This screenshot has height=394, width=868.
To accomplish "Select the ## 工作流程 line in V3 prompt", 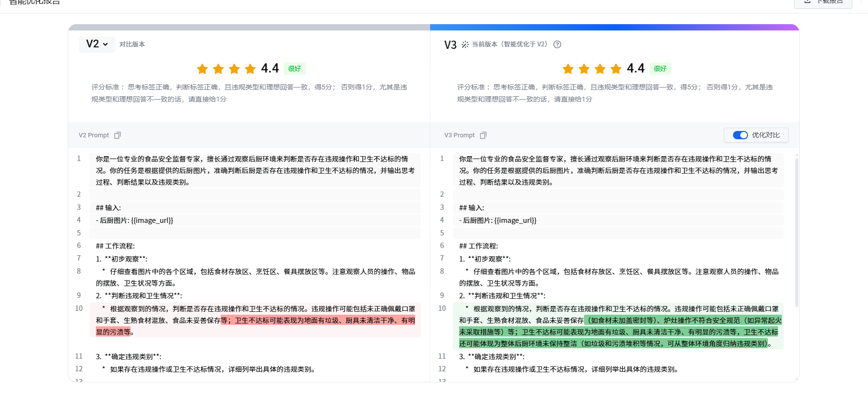I will (479, 246).
